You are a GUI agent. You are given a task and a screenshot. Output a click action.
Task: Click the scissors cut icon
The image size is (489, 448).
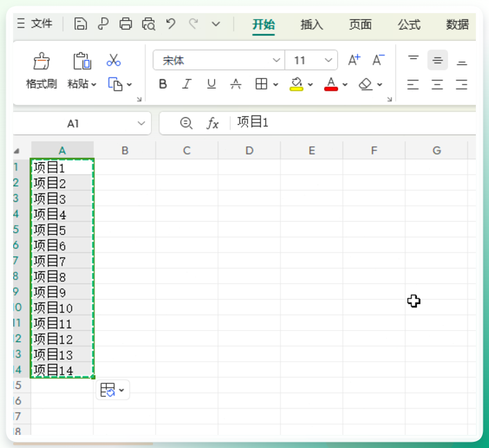(x=114, y=60)
